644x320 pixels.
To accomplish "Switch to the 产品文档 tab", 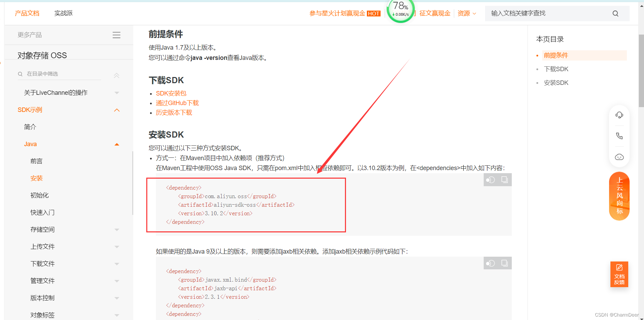I will [x=27, y=13].
